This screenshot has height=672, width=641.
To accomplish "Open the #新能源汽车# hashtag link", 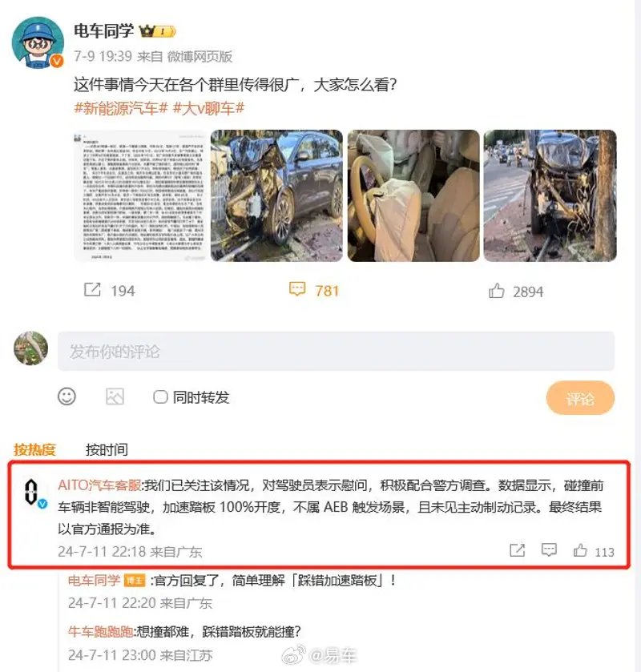I will (120, 108).
